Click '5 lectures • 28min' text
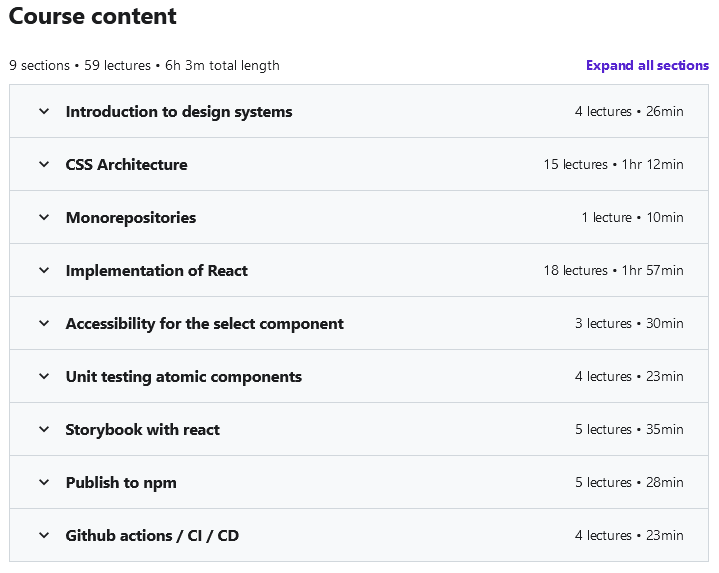The image size is (719, 573). tap(629, 483)
